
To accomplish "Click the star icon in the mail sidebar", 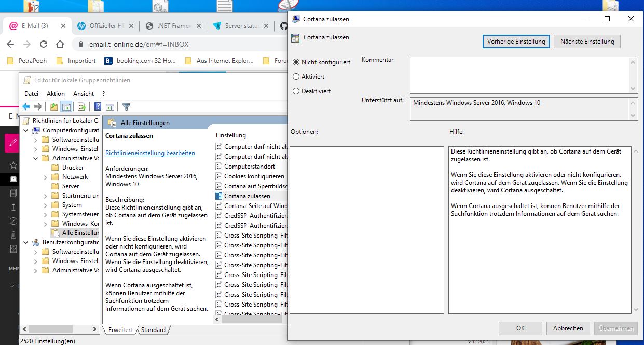I will 13,165.
